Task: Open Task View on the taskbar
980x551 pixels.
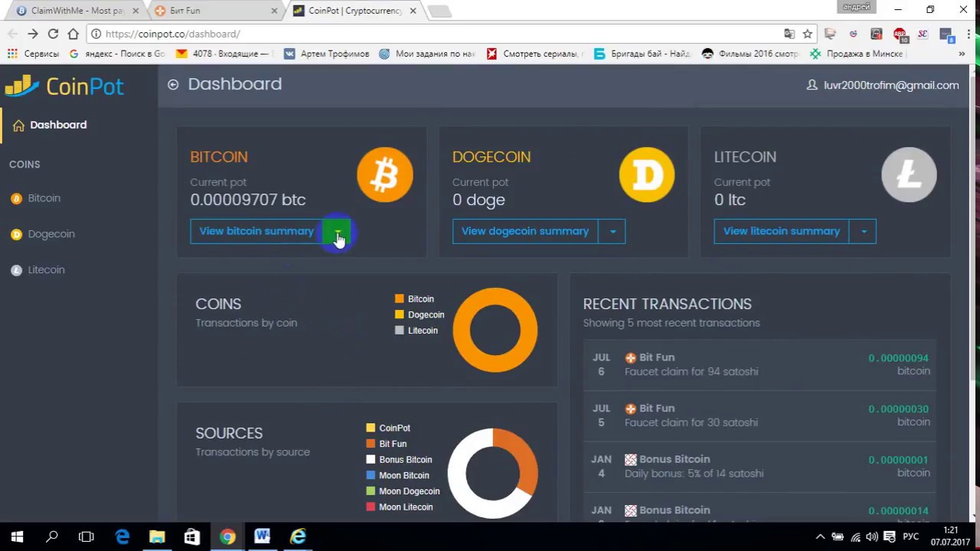Action: pyautogui.click(x=87, y=536)
